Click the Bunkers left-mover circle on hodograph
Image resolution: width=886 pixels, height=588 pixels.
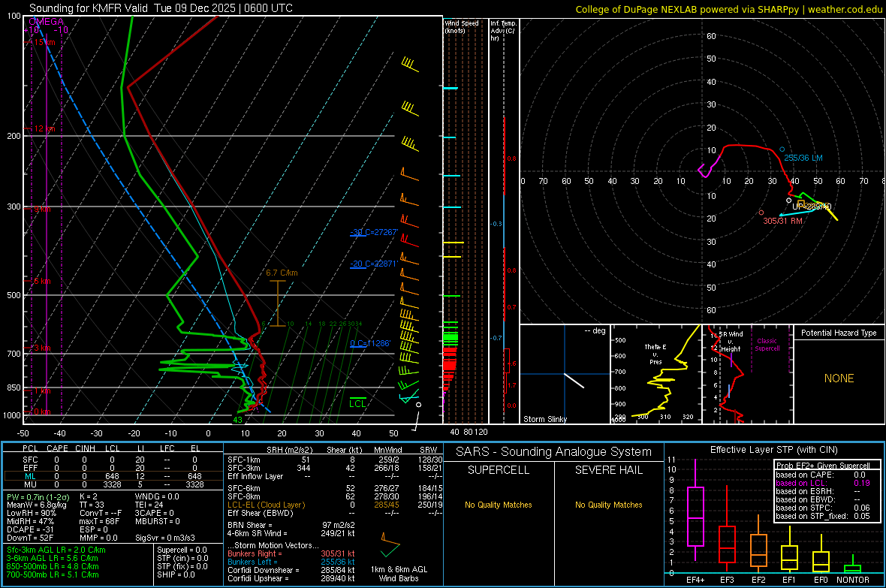782,149
